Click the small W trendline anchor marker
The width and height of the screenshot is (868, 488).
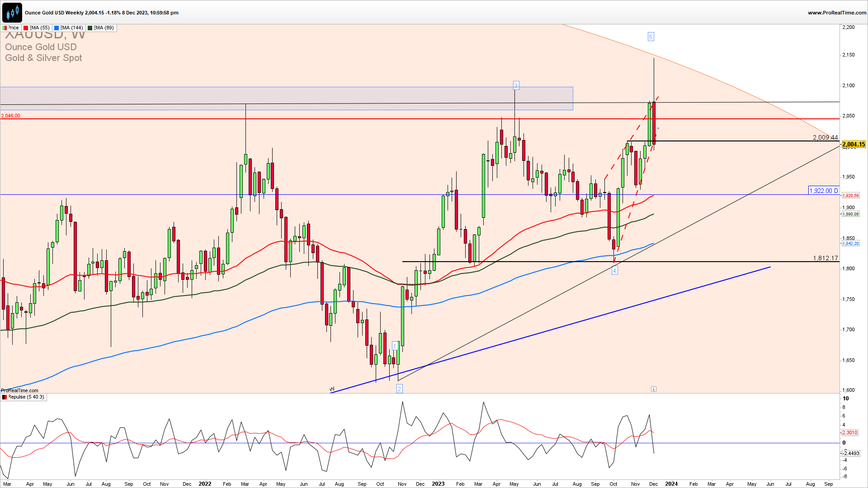(x=332, y=389)
